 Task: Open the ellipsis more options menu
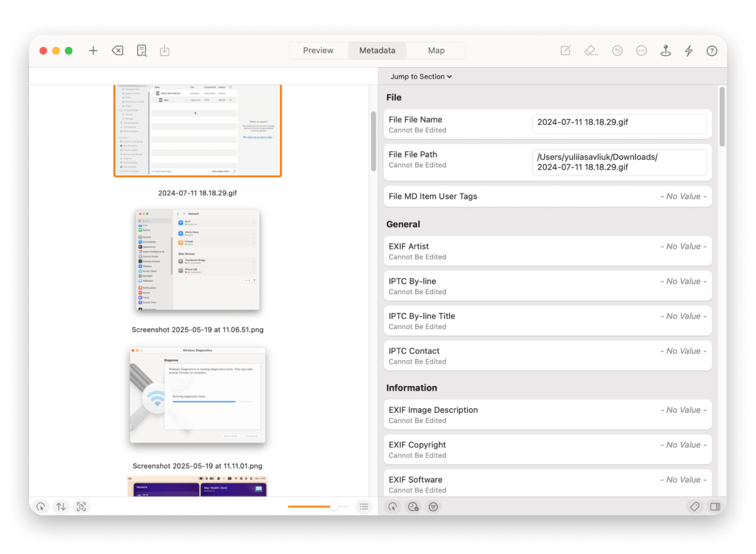(x=641, y=51)
